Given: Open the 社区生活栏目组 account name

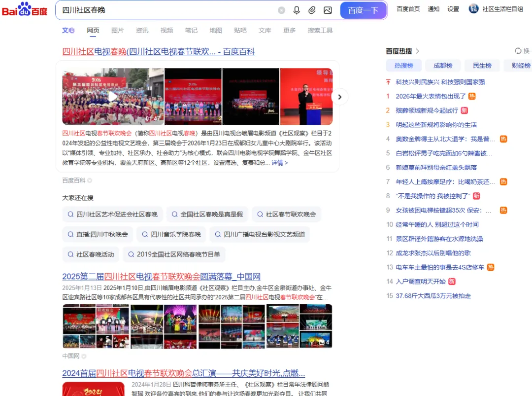Looking at the screenshot, I should (x=502, y=9).
